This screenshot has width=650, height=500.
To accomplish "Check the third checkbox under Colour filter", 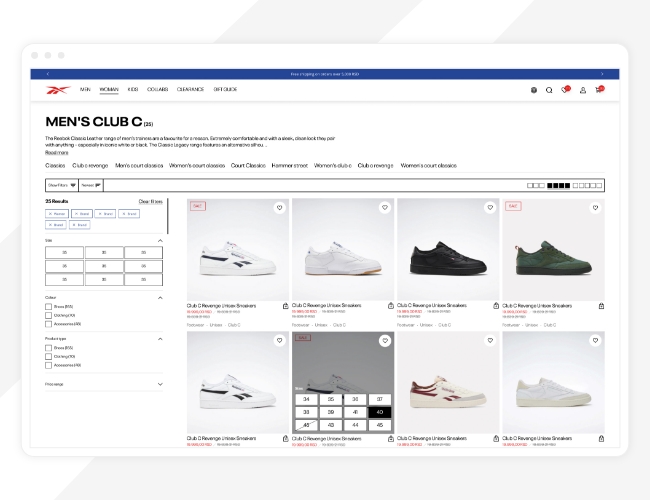I will coord(48,324).
